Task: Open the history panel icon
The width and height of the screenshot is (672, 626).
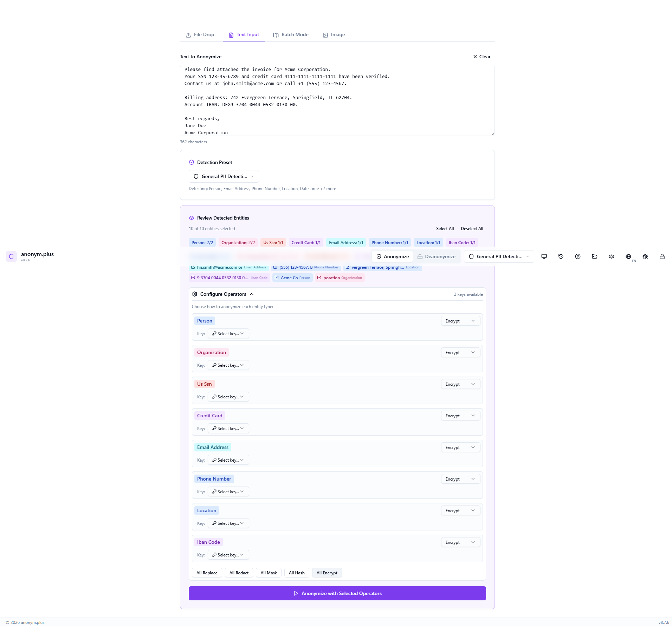Action: [x=561, y=256]
